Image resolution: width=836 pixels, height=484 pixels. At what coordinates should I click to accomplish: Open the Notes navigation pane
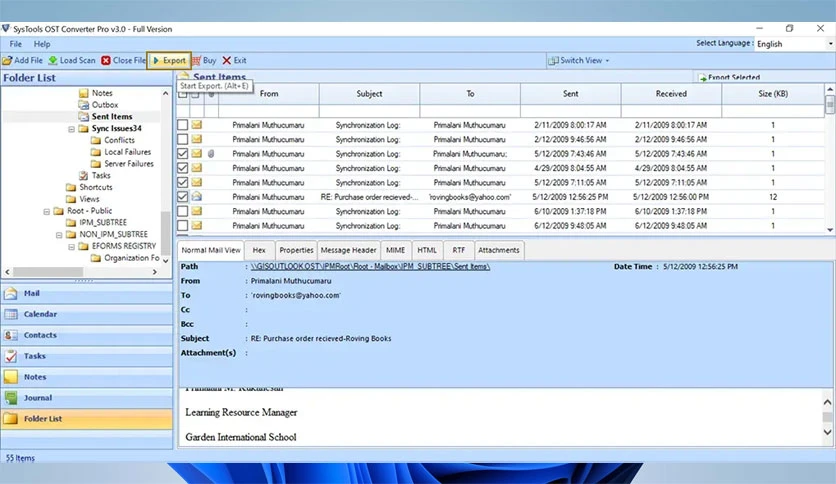87,377
